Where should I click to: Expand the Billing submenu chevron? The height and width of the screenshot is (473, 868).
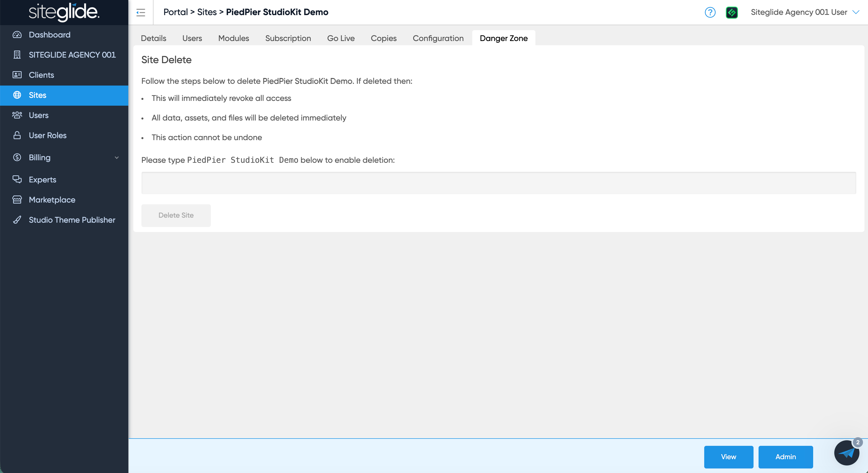[x=116, y=158]
